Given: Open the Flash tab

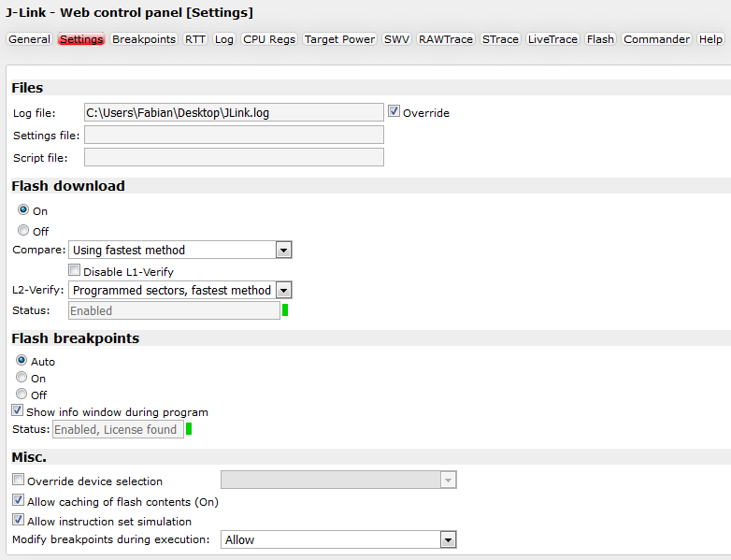Looking at the screenshot, I should [600, 39].
